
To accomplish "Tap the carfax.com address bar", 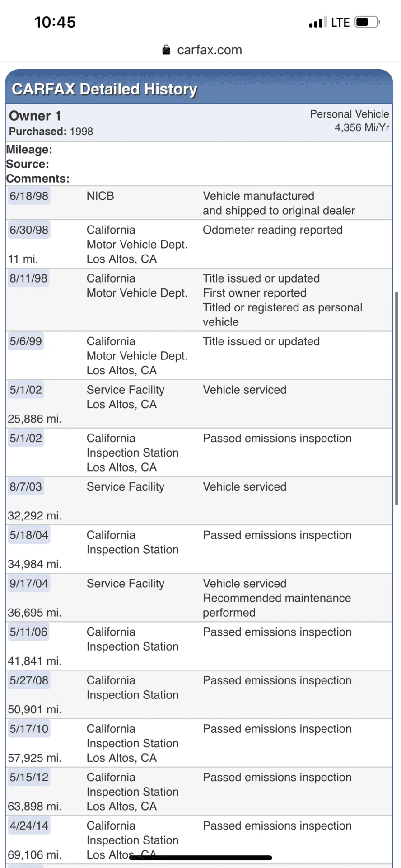I will coord(202,50).
